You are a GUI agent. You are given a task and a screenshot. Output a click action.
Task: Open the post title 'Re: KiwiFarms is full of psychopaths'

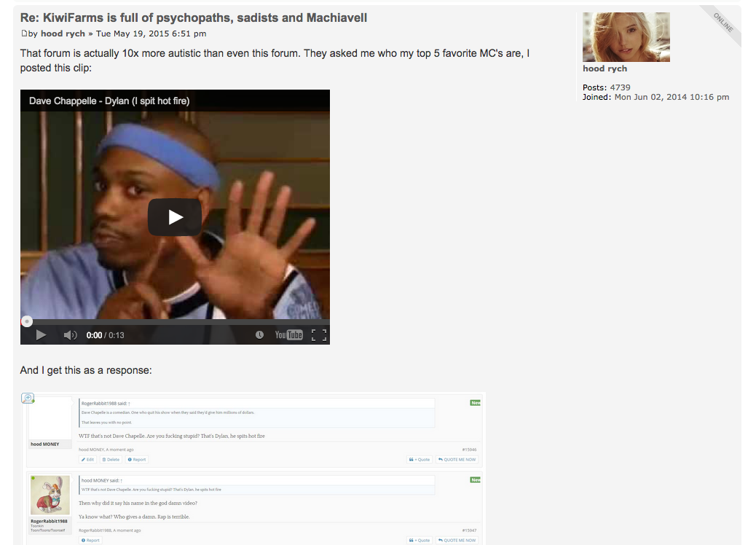(193, 17)
